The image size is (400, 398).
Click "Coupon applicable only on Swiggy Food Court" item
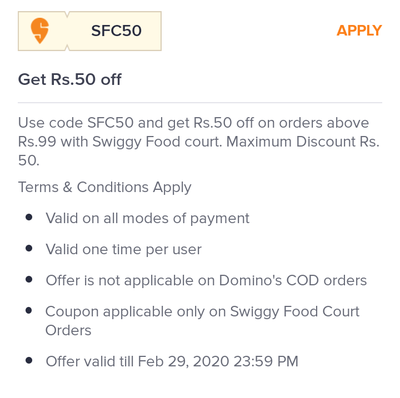[202, 321]
